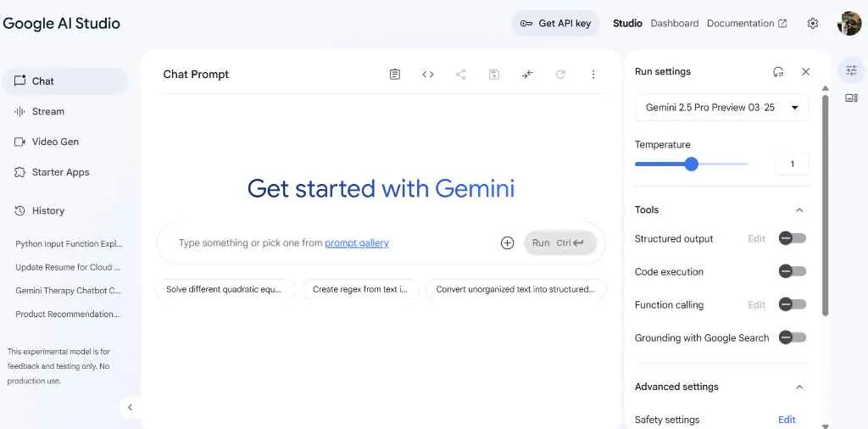Click the Temperature value input box

pos(793,164)
